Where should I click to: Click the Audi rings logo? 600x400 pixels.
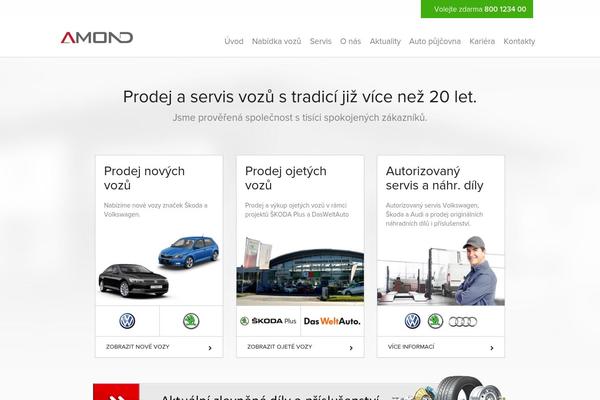click(463, 322)
